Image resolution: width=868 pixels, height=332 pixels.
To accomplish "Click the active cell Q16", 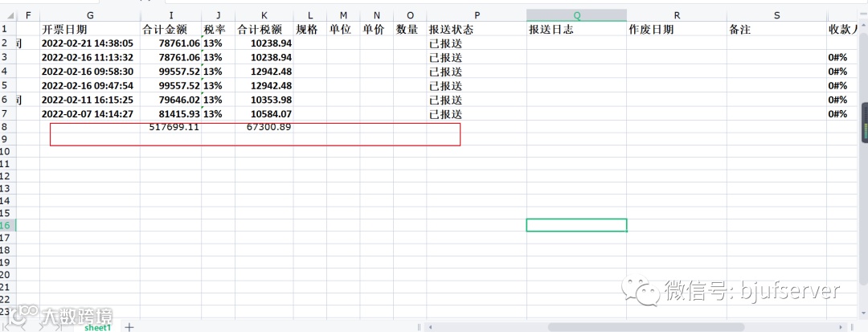I will 576,225.
